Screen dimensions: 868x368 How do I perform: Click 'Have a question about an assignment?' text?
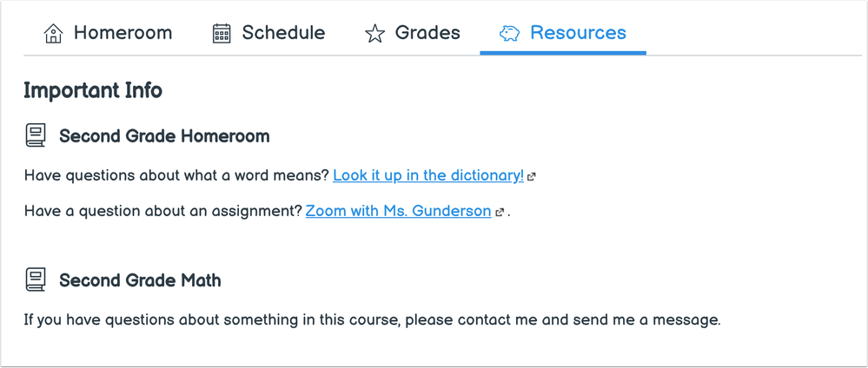click(x=163, y=211)
